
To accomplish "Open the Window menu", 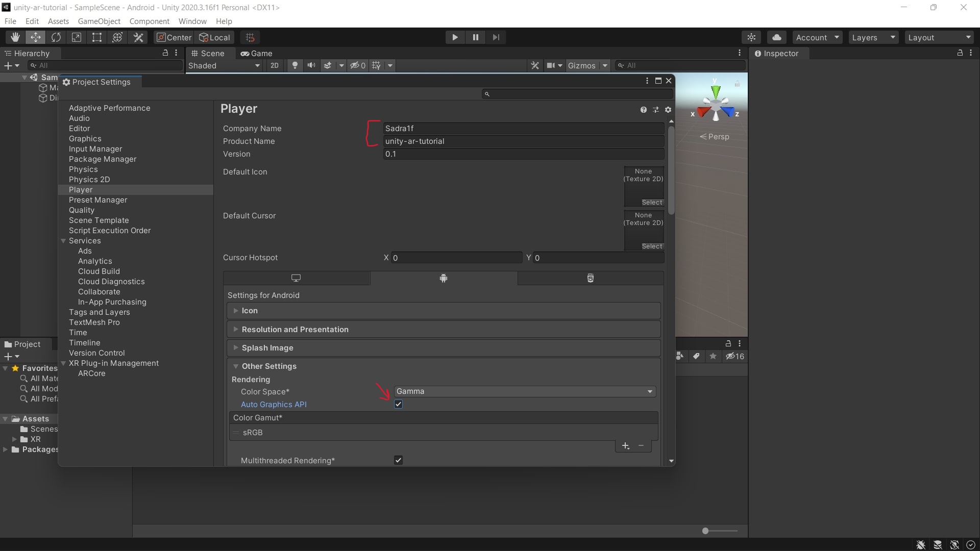I will click(192, 21).
